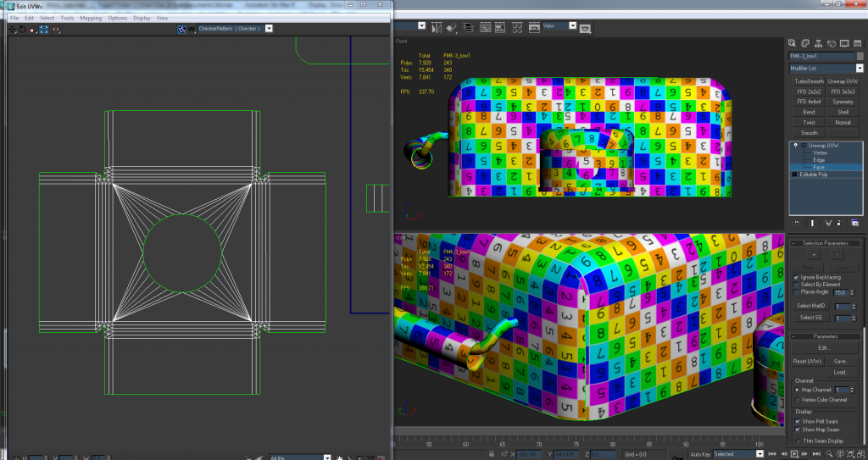
Task: Open the Display command panel icon
Action: coord(844,42)
